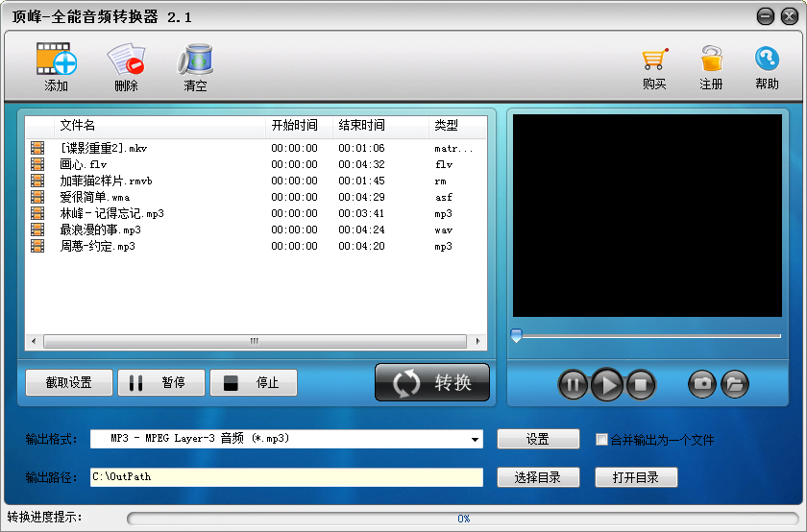Click the 删除 (Delete) toolbar icon

(x=126, y=60)
